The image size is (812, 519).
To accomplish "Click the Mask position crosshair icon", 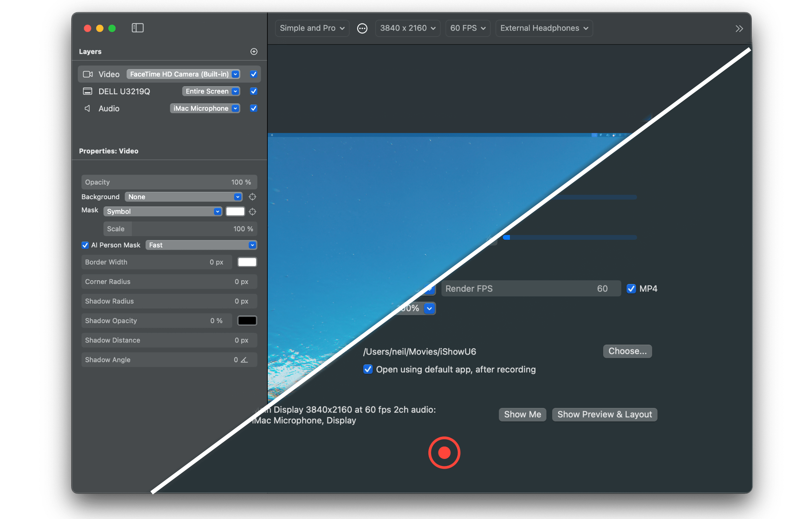I will click(252, 212).
